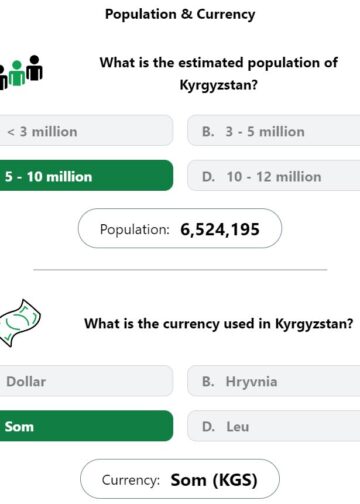Image resolution: width=360 pixels, height=504 pixels.
Task: Click the Kyrgyzstan population question text
Action: [x=219, y=74]
